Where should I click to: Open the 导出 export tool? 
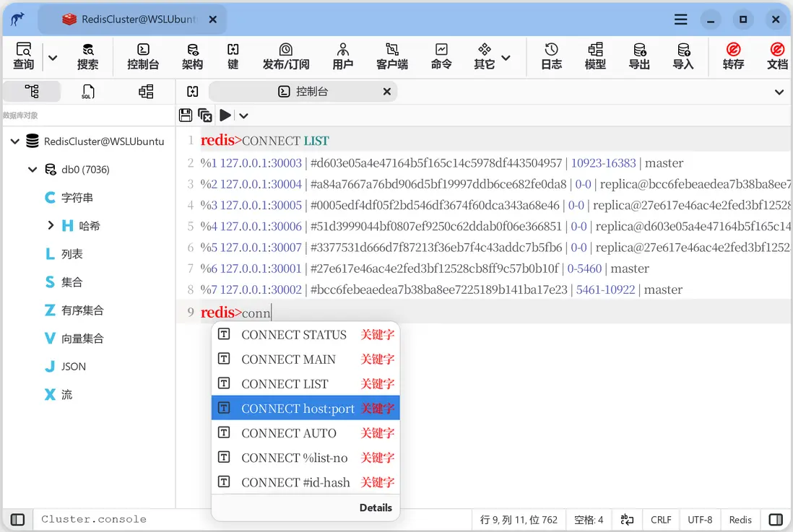pyautogui.click(x=639, y=56)
